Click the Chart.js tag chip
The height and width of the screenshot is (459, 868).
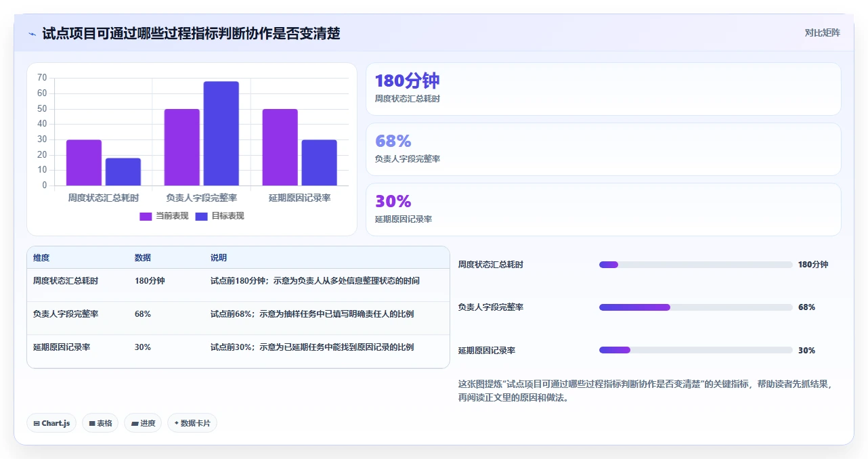pos(51,423)
